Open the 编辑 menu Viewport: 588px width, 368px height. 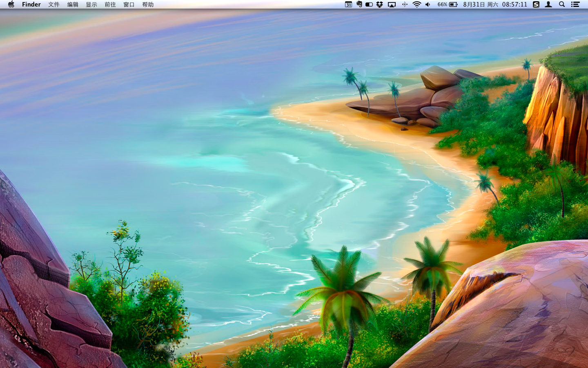[73, 4]
